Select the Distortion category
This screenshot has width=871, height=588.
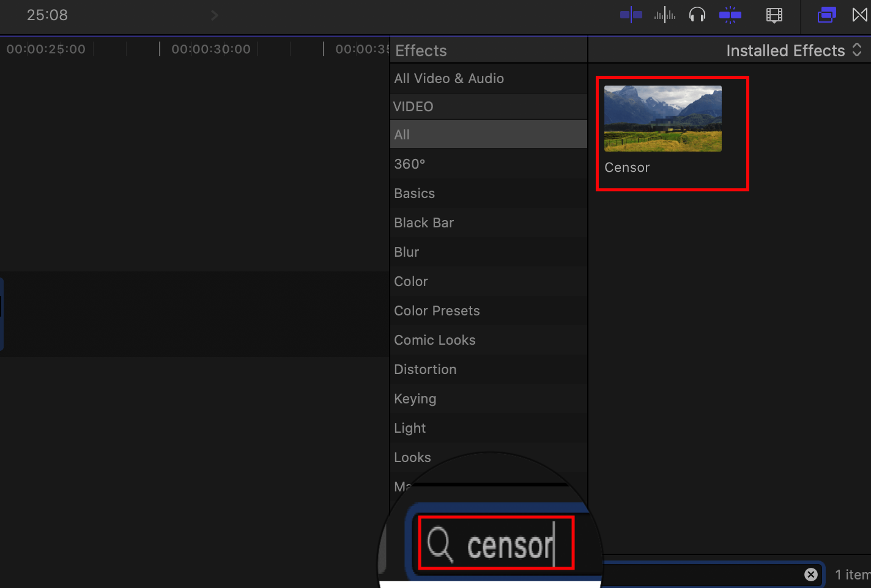[x=488, y=369]
